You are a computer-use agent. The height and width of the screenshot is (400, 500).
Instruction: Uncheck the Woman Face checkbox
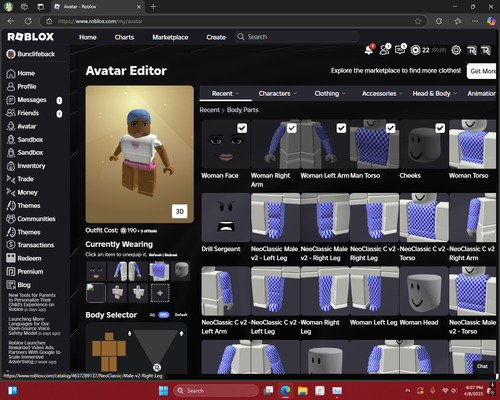[242, 128]
